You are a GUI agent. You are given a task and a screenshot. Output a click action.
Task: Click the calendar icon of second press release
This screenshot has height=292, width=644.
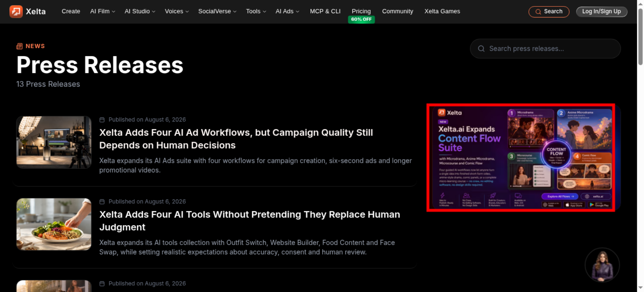coord(102,202)
